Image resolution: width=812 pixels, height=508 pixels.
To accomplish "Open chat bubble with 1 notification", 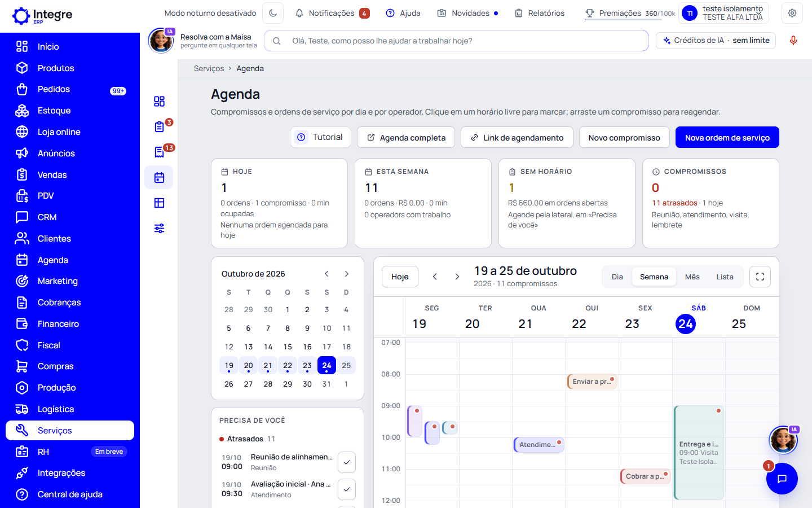I will pyautogui.click(x=782, y=479).
